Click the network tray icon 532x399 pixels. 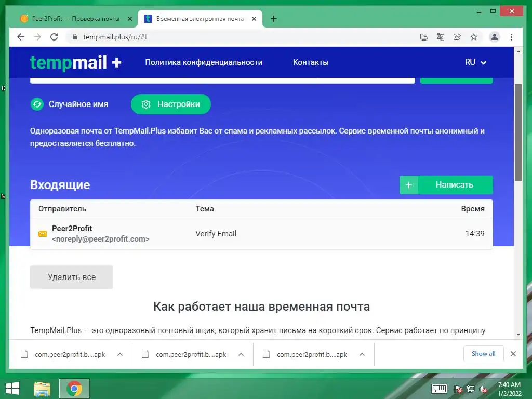[471, 389]
